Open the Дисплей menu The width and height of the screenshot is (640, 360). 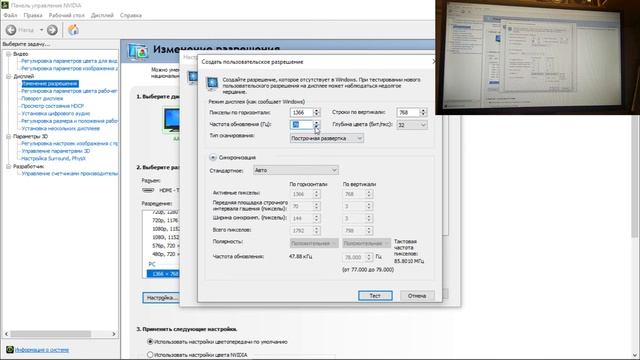point(102,15)
